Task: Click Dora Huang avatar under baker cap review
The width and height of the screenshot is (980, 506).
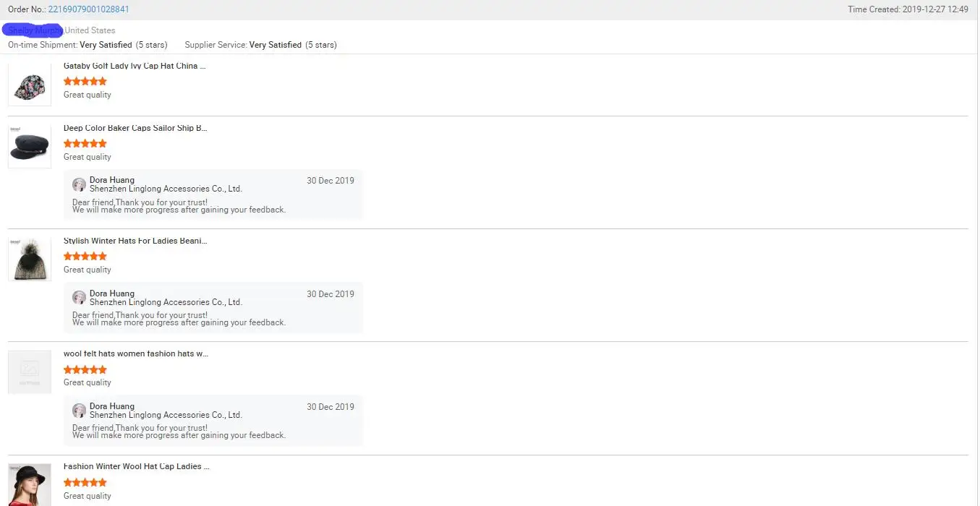Action: coord(80,184)
